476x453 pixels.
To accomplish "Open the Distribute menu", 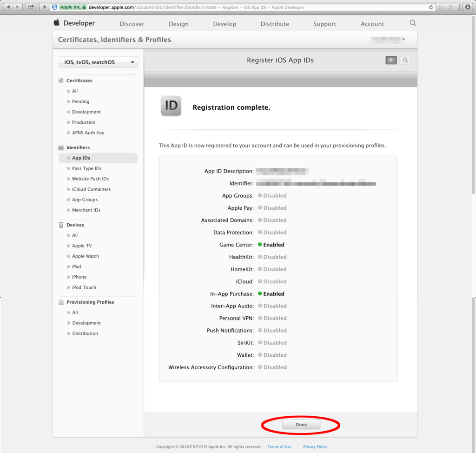I will coord(275,24).
